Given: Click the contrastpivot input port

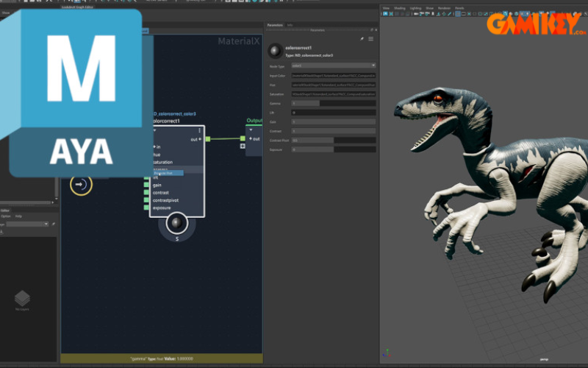Looking at the screenshot, I should coord(146,199).
